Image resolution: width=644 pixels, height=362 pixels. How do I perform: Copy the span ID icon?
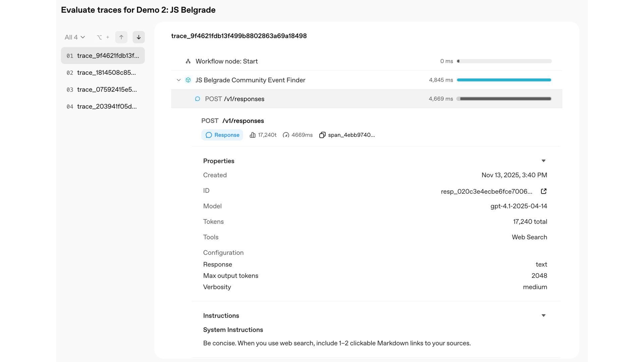[322, 135]
